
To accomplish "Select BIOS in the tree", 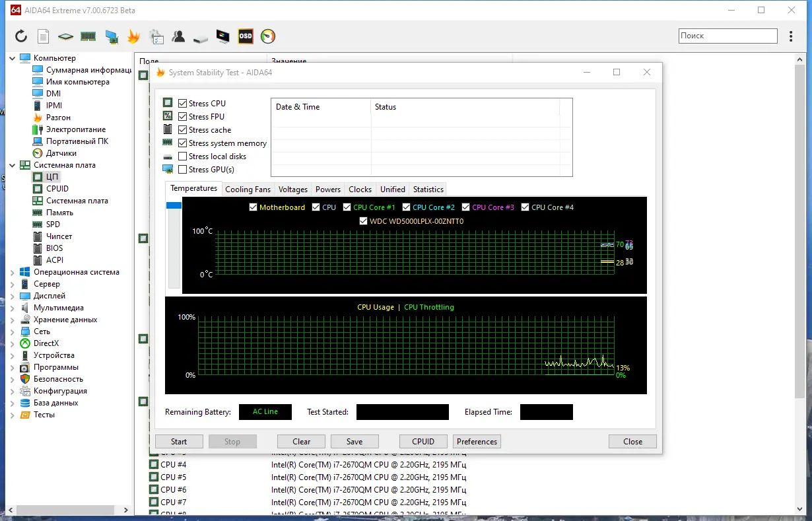I will point(55,248).
